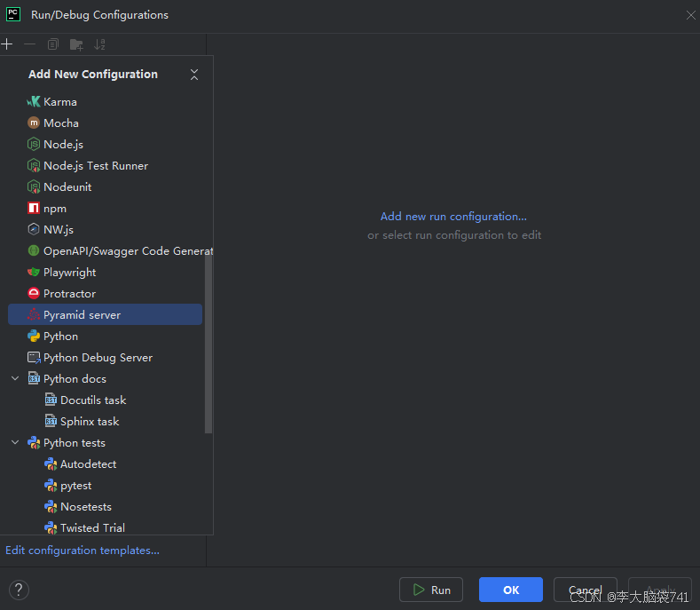Image resolution: width=700 pixels, height=610 pixels.
Task: Pick npm from configuration list
Action: pos(105,209)
